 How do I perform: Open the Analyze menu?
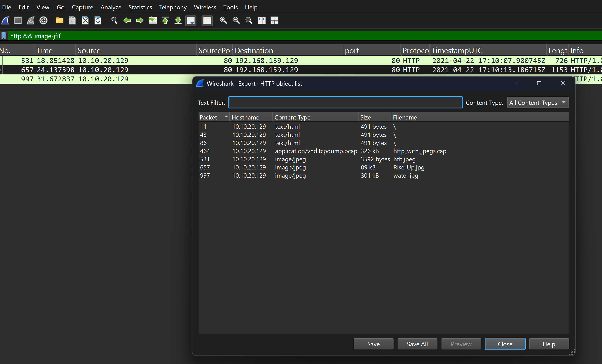tap(111, 7)
